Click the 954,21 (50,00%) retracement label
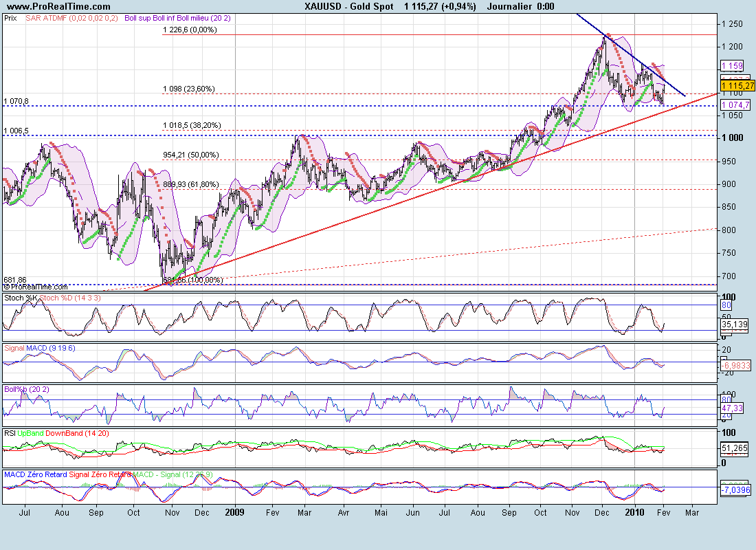756x550 pixels. (x=191, y=155)
